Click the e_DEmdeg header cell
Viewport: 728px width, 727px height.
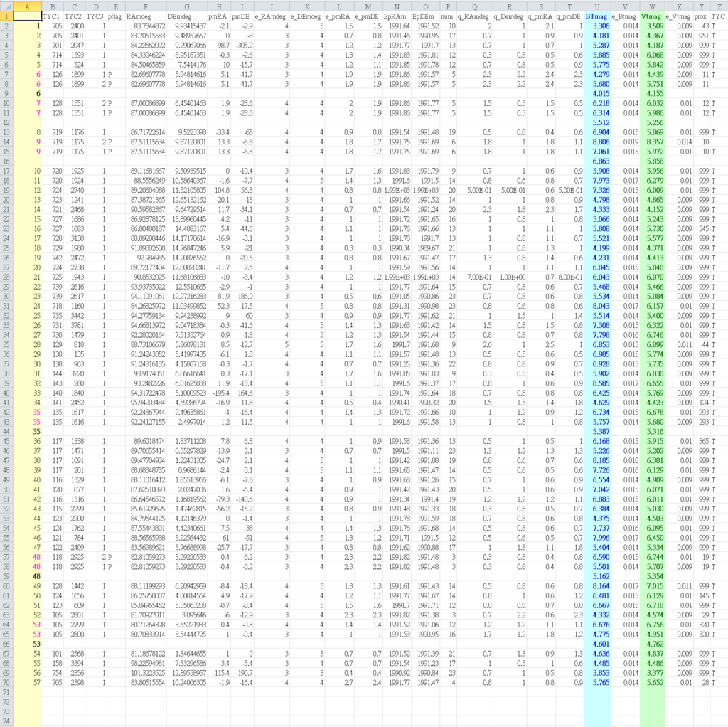(307, 16)
